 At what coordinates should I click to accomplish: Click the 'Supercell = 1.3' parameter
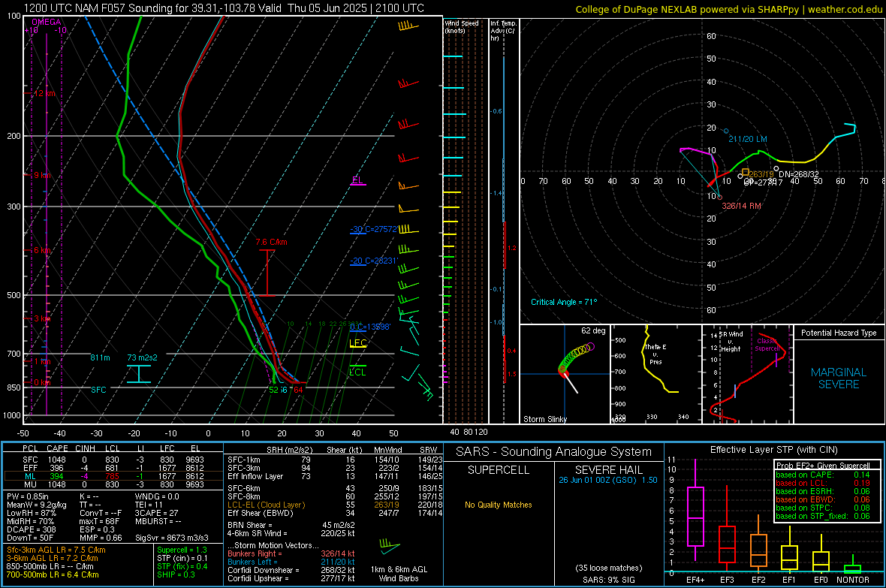click(182, 550)
